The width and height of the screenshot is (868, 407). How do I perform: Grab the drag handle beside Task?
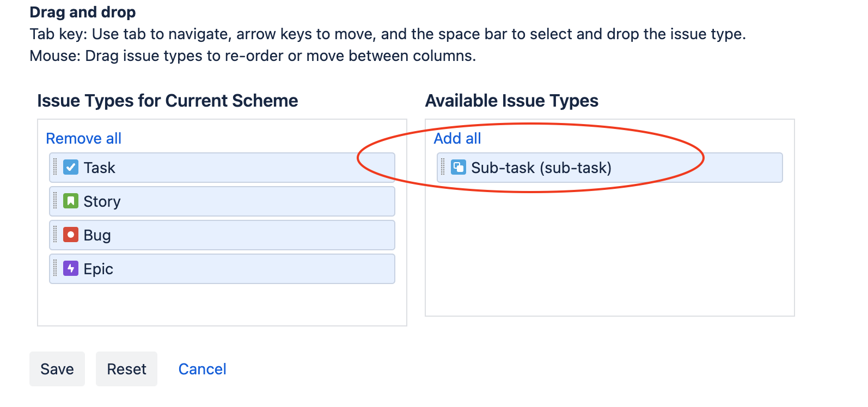(55, 168)
